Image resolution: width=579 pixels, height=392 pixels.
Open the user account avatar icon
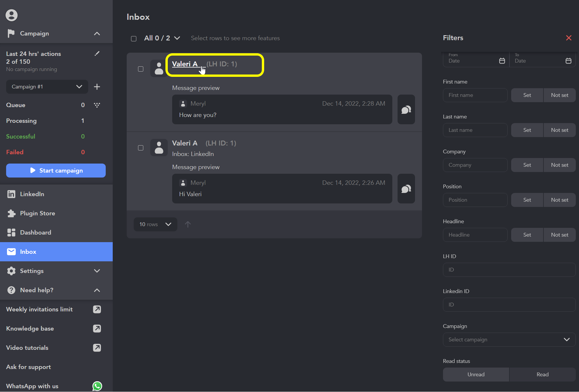click(x=12, y=15)
